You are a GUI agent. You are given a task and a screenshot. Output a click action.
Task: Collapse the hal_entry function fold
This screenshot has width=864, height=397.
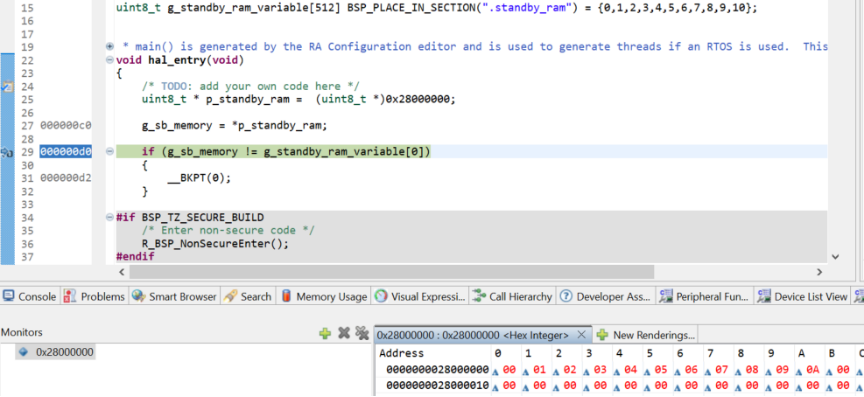[110, 60]
